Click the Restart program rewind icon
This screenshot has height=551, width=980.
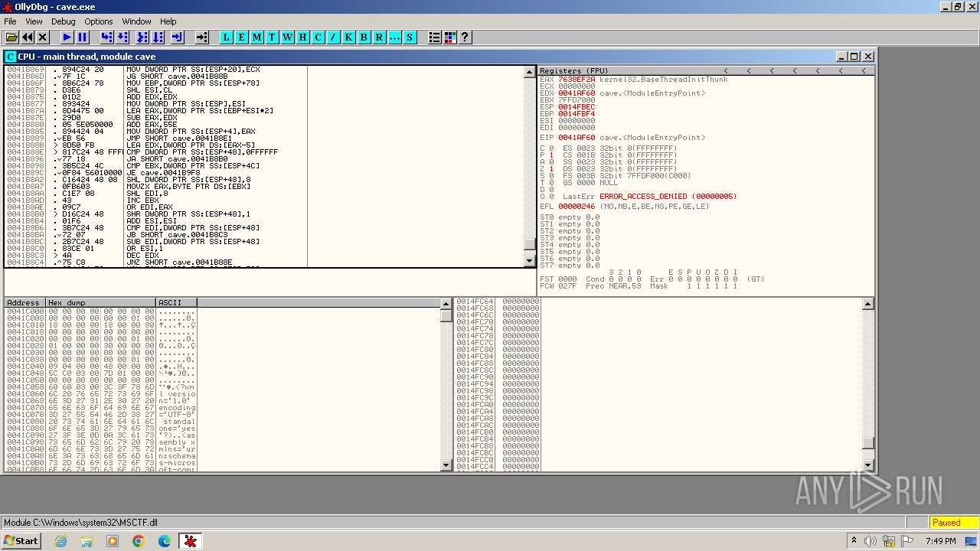click(x=28, y=37)
